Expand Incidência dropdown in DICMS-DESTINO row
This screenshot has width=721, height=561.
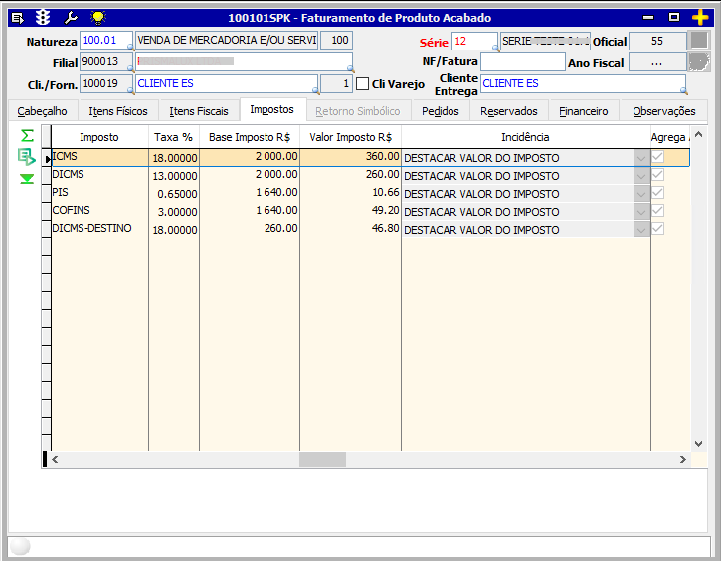pyautogui.click(x=641, y=229)
